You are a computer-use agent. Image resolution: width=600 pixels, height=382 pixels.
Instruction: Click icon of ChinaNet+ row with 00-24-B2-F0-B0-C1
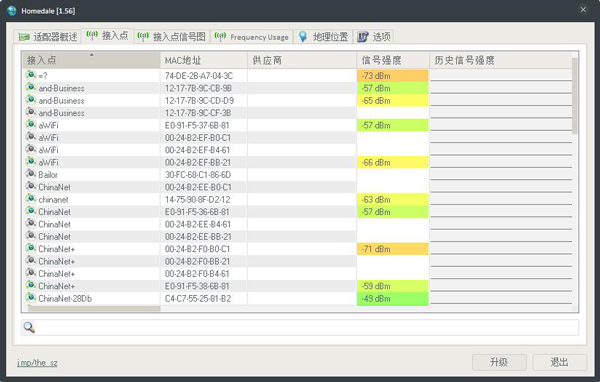tap(31, 248)
